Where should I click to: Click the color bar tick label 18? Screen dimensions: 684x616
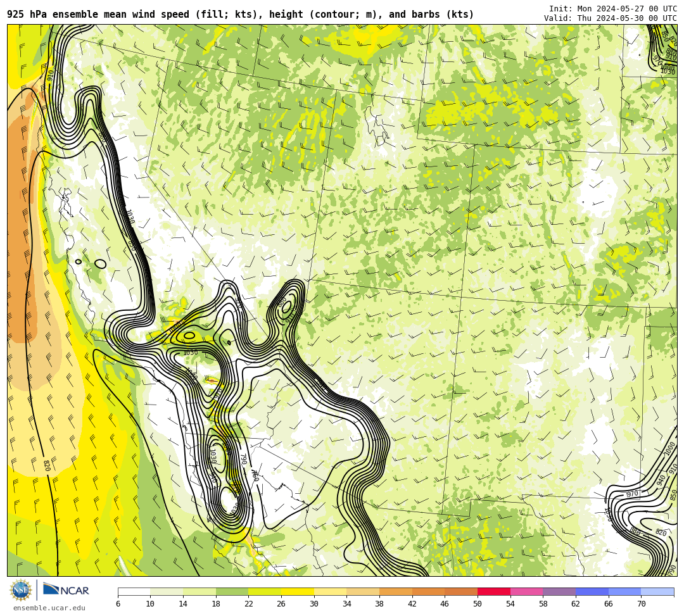pyautogui.click(x=216, y=604)
